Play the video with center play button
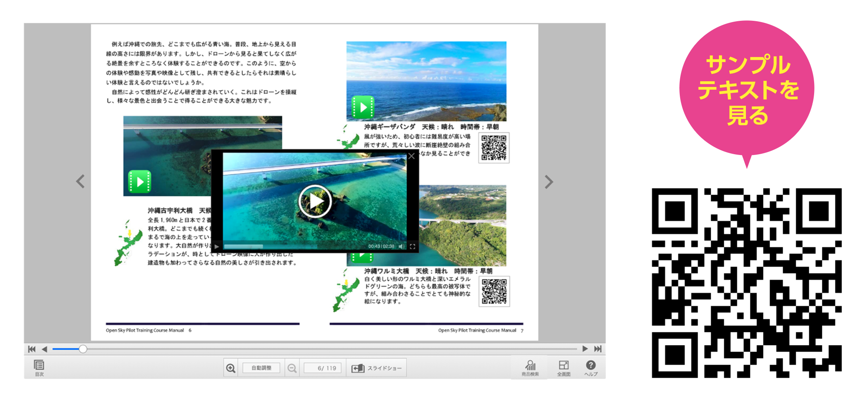This screenshot has width=868, height=403. tap(315, 201)
